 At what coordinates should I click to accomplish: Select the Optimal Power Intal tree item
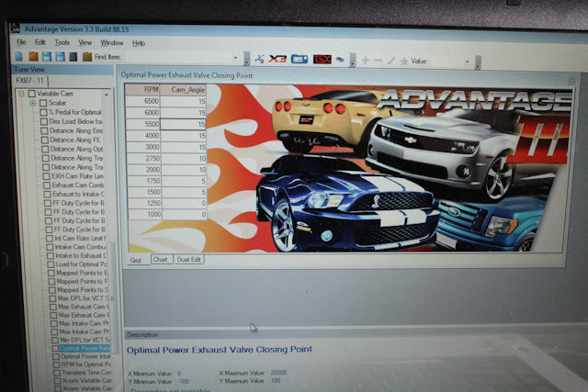coord(85,356)
